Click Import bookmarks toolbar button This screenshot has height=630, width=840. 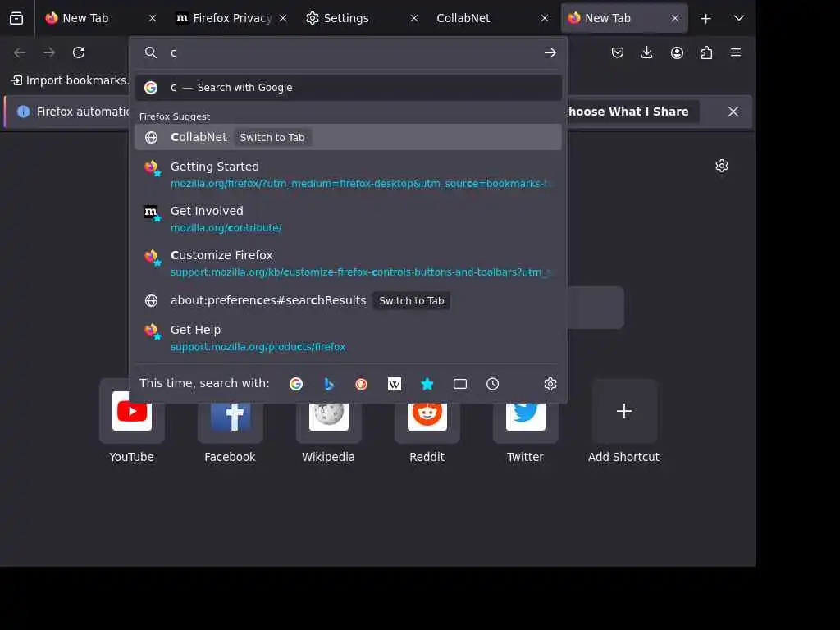(x=70, y=80)
